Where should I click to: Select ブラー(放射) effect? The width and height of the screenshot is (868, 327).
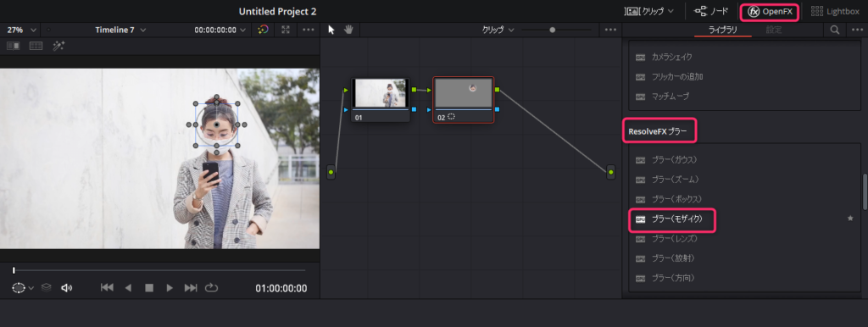[x=672, y=258]
